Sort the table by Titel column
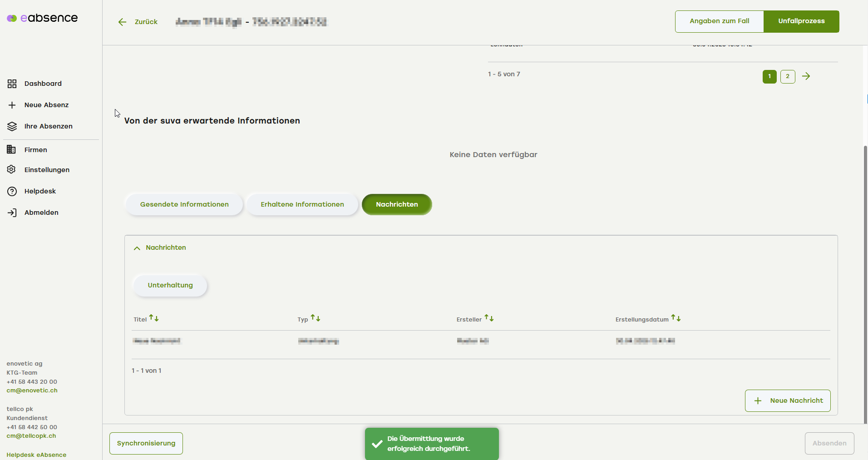868x460 pixels. pos(154,318)
